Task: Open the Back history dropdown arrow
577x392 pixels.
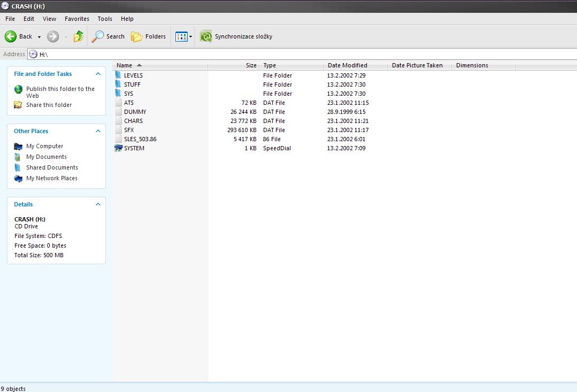Action: 39,37
